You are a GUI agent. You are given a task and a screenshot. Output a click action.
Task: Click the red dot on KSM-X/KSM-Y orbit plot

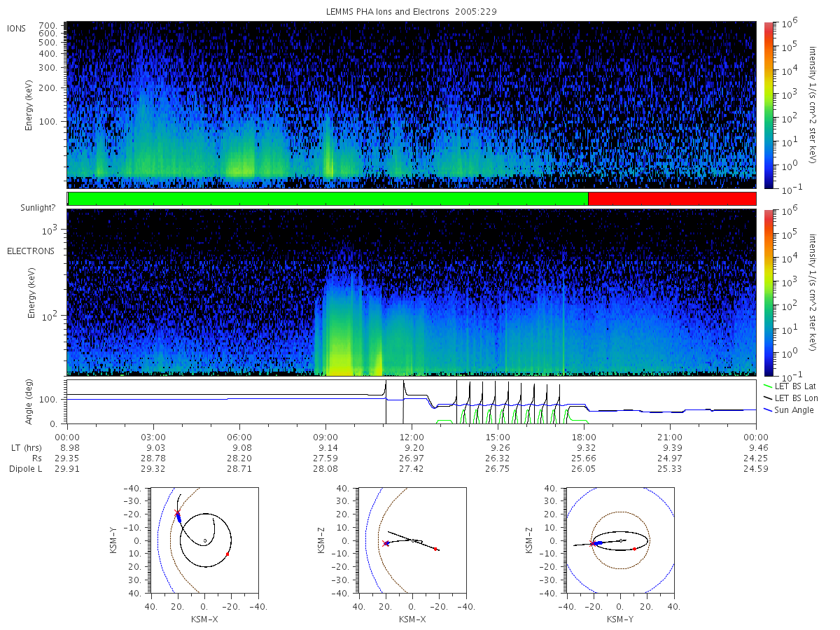(x=227, y=554)
